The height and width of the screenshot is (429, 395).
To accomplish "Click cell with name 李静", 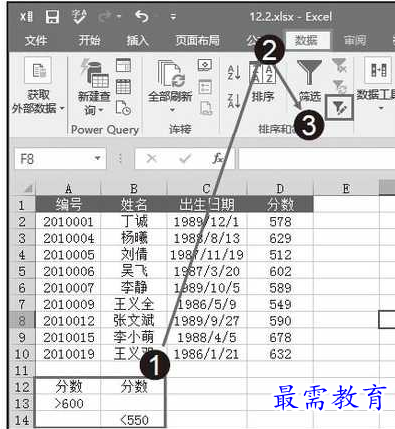I will [134, 288].
